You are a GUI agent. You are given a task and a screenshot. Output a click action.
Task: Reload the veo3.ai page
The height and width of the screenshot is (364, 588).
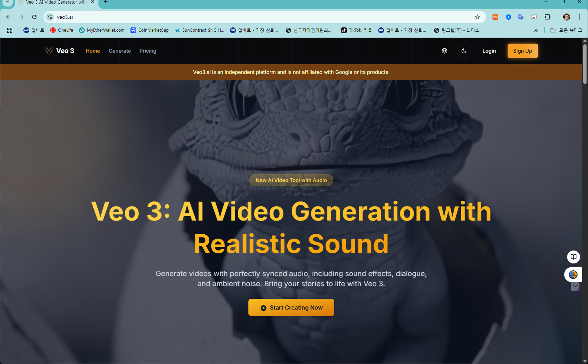34,17
